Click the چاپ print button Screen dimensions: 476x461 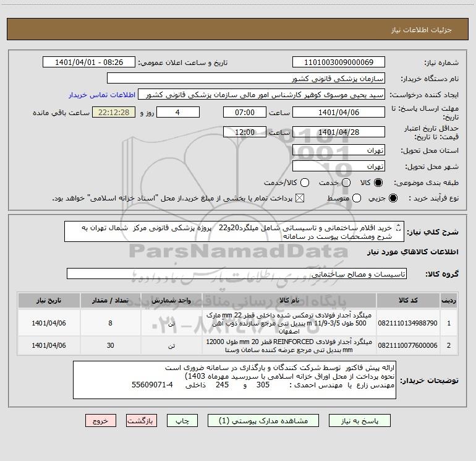tap(182, 421)
